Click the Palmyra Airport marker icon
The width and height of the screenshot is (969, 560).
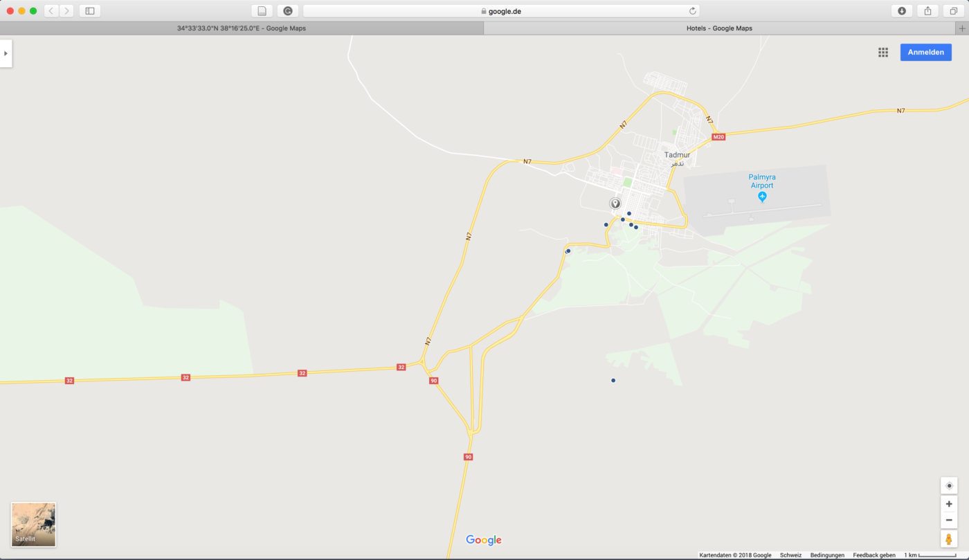point(762,197)
